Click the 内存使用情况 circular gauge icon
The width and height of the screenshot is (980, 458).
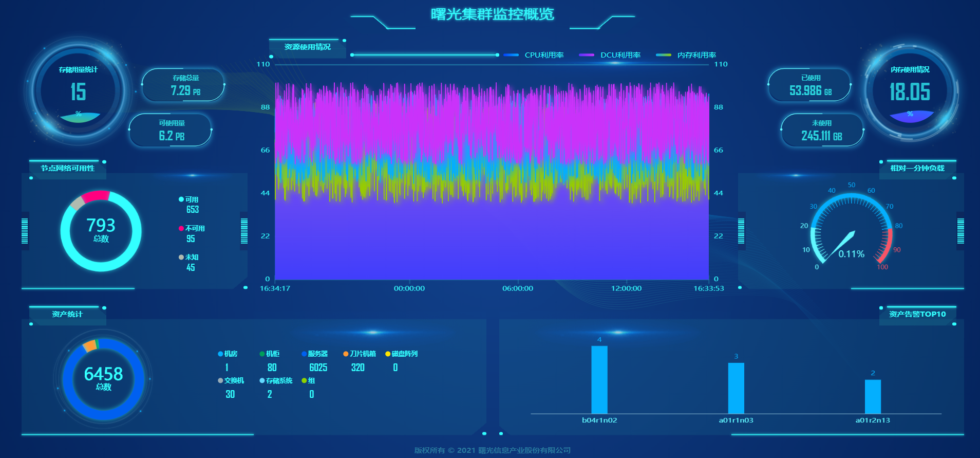tap(910, 91)
